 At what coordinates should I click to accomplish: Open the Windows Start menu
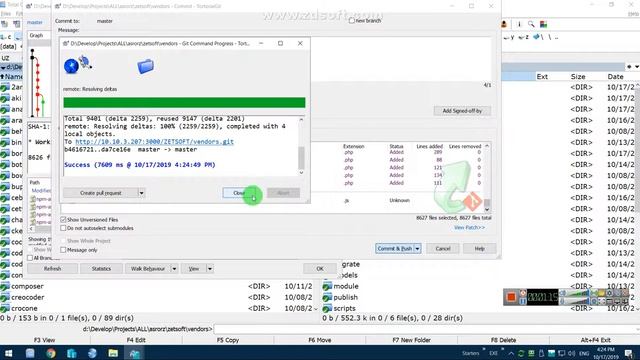(8, 353)
